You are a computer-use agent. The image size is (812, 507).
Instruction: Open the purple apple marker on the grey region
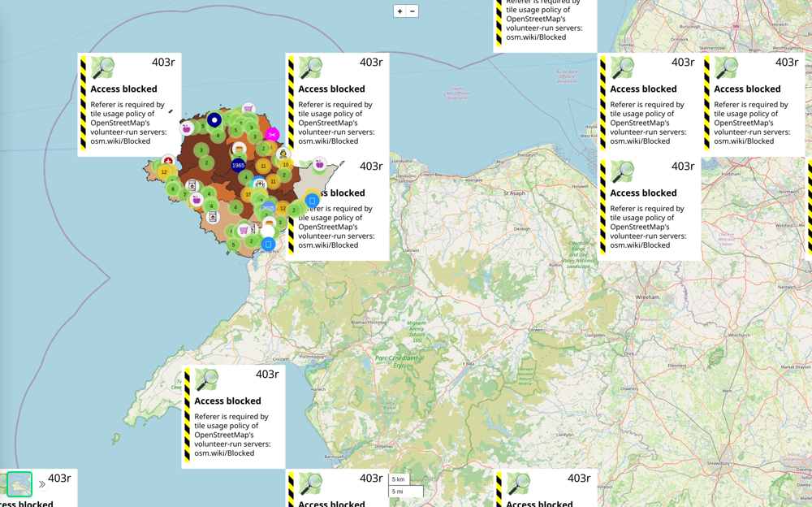[319, 164]
